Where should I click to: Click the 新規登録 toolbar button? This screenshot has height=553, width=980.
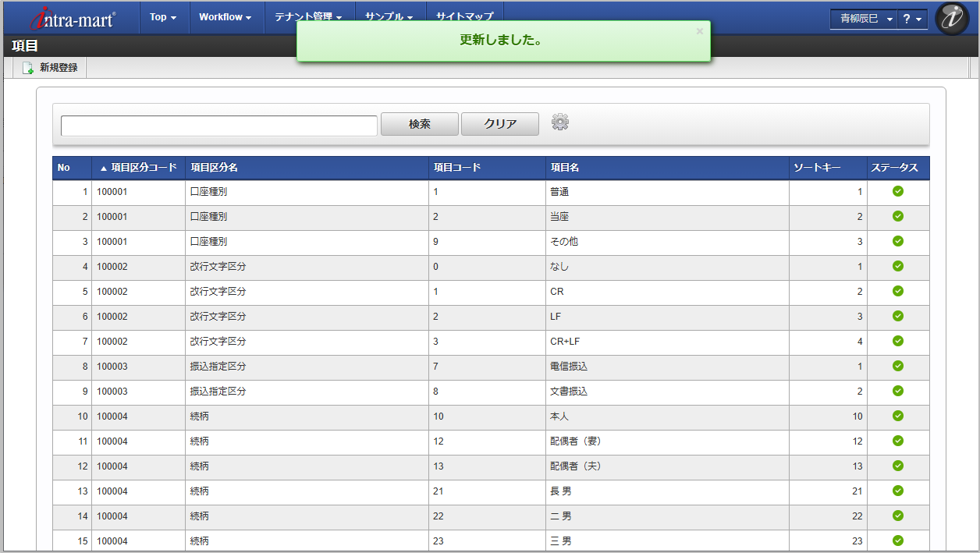coord(50,68)
